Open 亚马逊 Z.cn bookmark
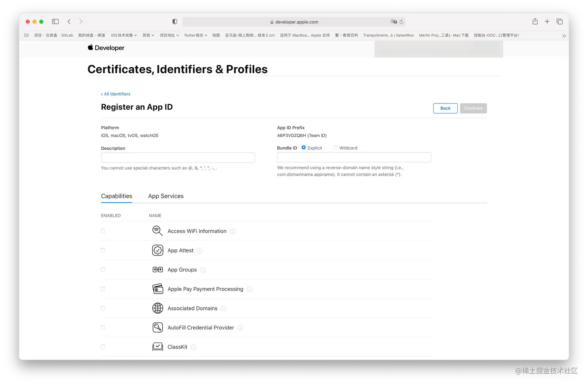This screenshot has height=385, width=588. pos(250,35)
